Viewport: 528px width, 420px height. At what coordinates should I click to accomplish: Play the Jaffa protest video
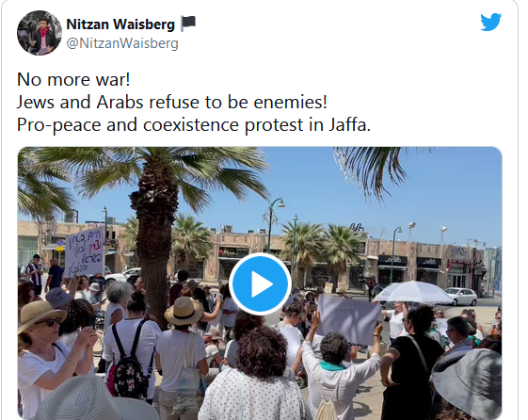[260, 284]
